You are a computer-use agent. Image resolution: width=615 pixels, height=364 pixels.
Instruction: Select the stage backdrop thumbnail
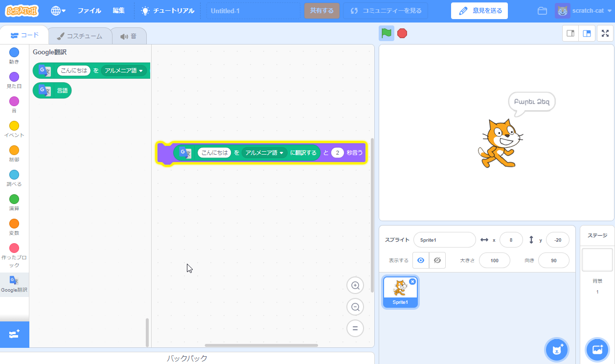coord(597,259)
